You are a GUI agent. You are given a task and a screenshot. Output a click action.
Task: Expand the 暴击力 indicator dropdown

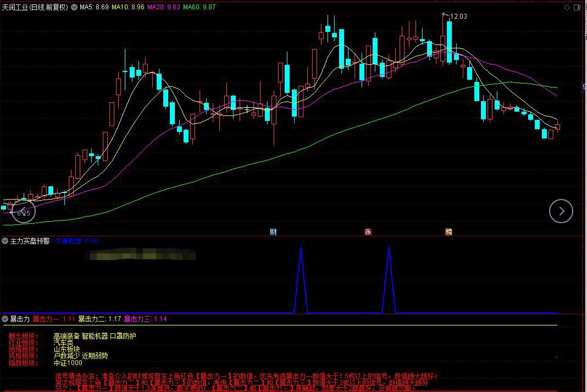[5, 318]
